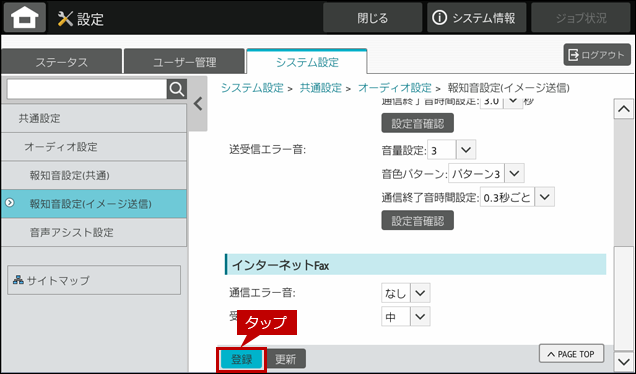Switch to the ステータス tab
Viewport: 636px width, 374px height.
(61, 62)
